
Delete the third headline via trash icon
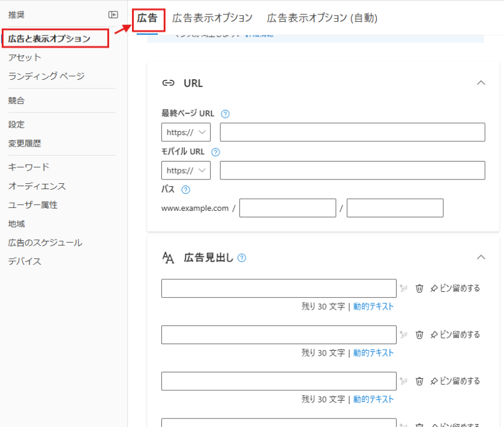[x=420, y=381]
